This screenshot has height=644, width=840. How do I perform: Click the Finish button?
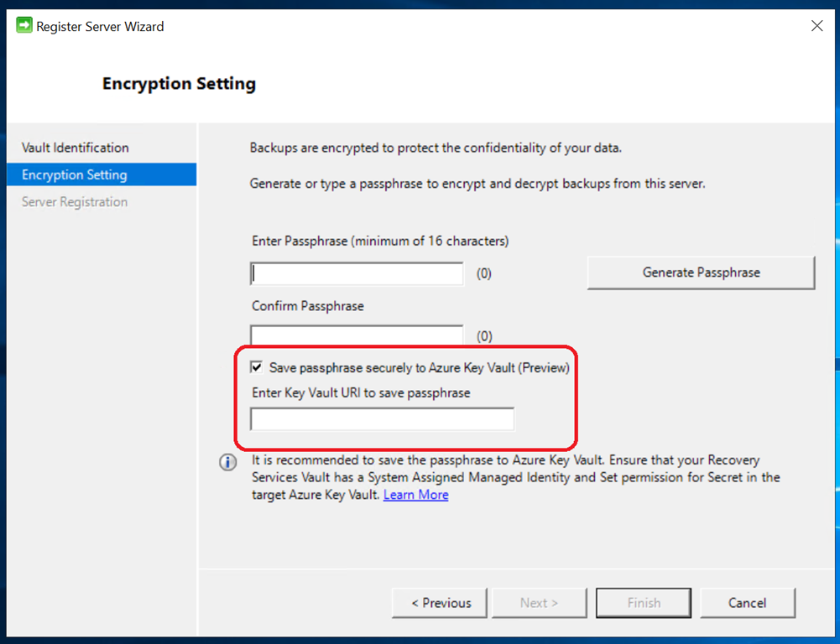click(x=644, y=603)
